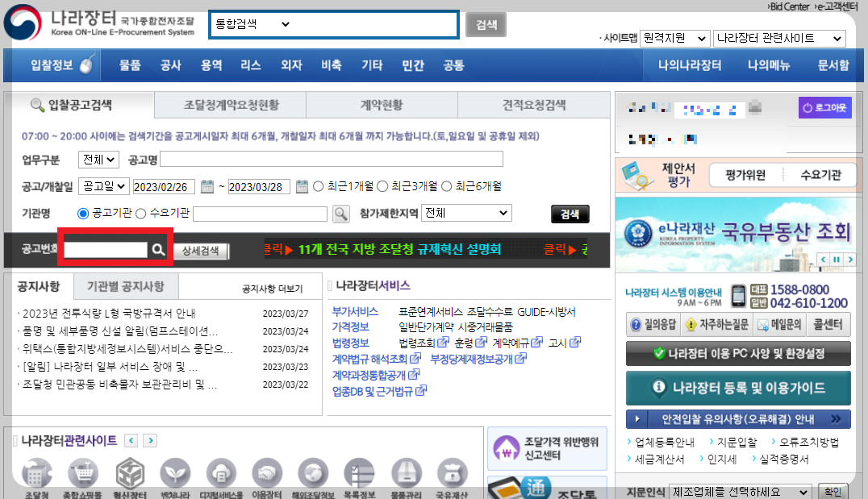Click the black 검색 button in search form

coord(570,214)
